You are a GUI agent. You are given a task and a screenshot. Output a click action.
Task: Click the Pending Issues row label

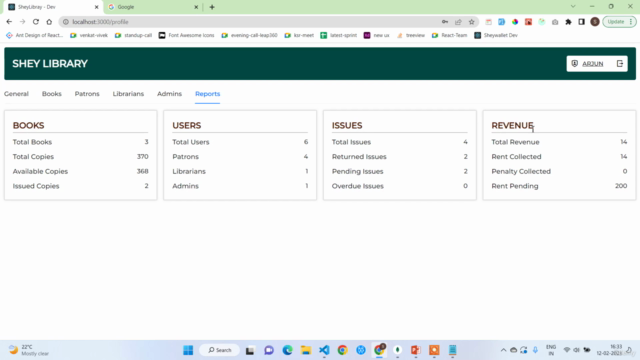pos(358,171)
